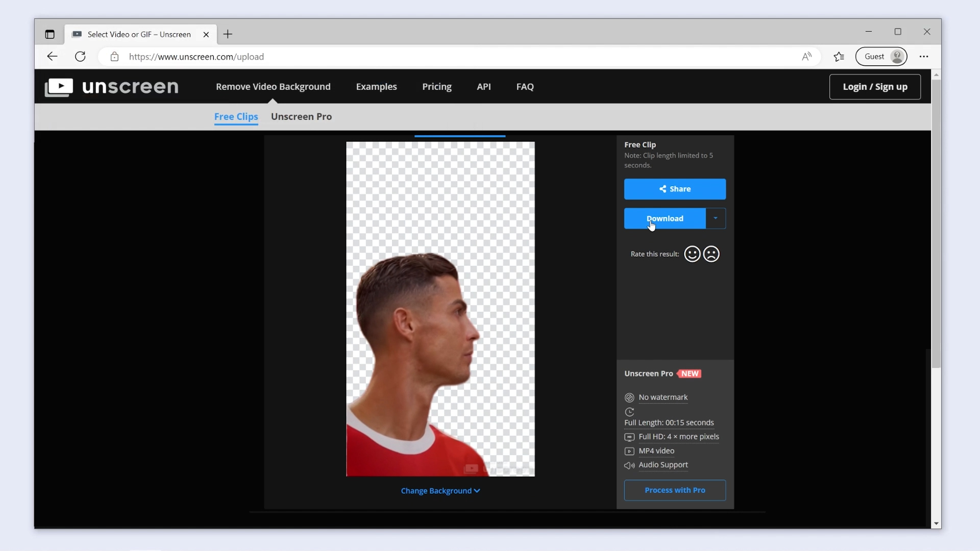Open favorites star icon in toolbar
Screen dimensions: 980x551
839,57
